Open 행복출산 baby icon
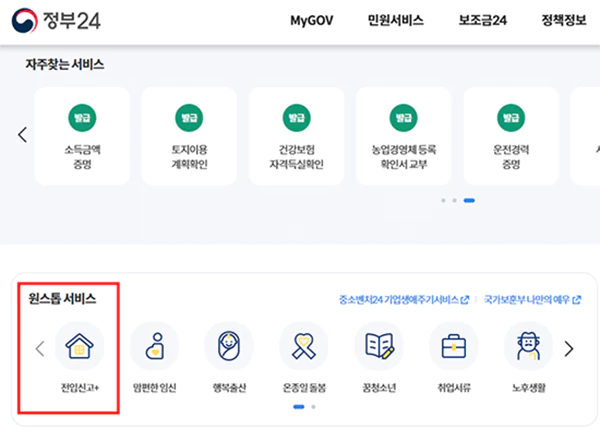Screen dimensions: 600x440 [x=229, y=346]
